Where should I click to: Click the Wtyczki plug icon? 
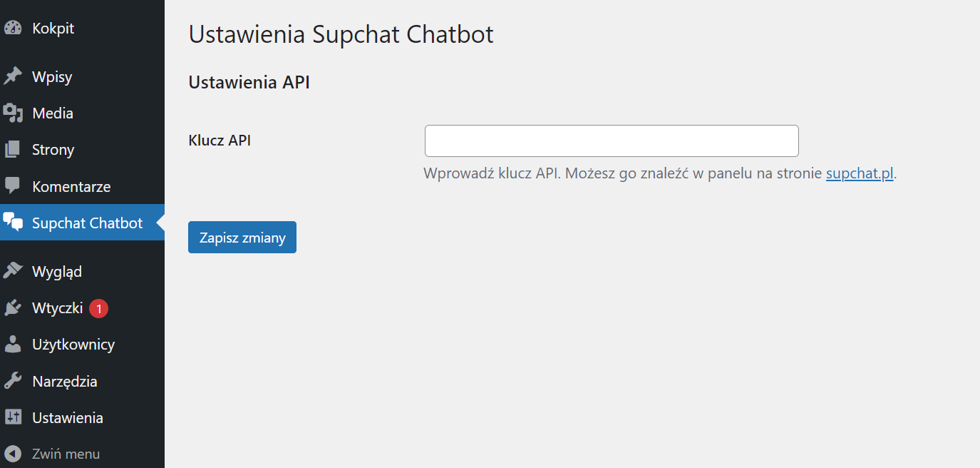13,308
